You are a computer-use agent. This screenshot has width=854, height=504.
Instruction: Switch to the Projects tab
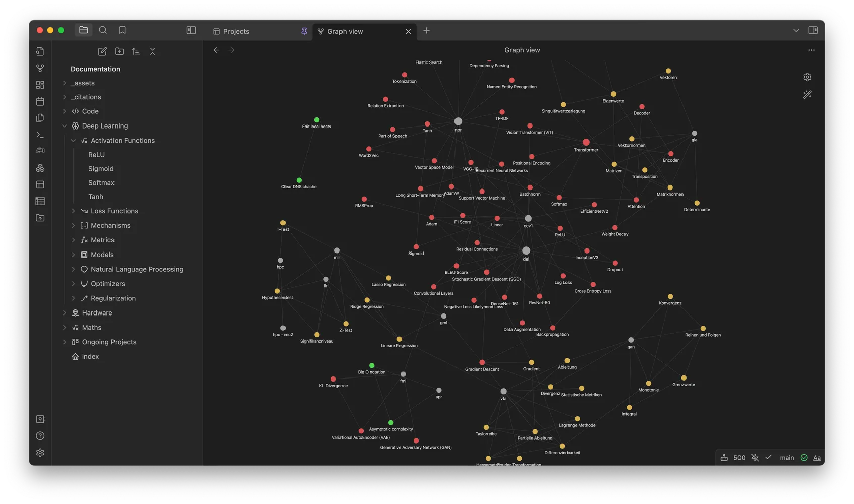(235, 31)
